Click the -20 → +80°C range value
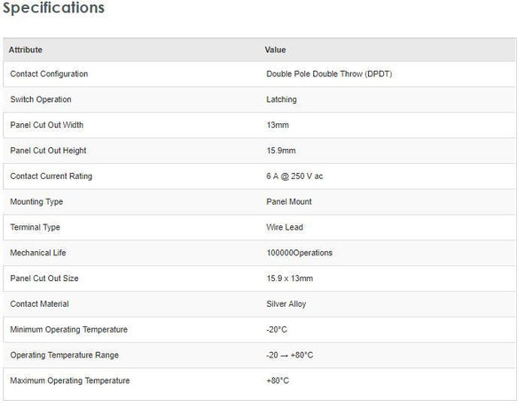 pos(289,356)
